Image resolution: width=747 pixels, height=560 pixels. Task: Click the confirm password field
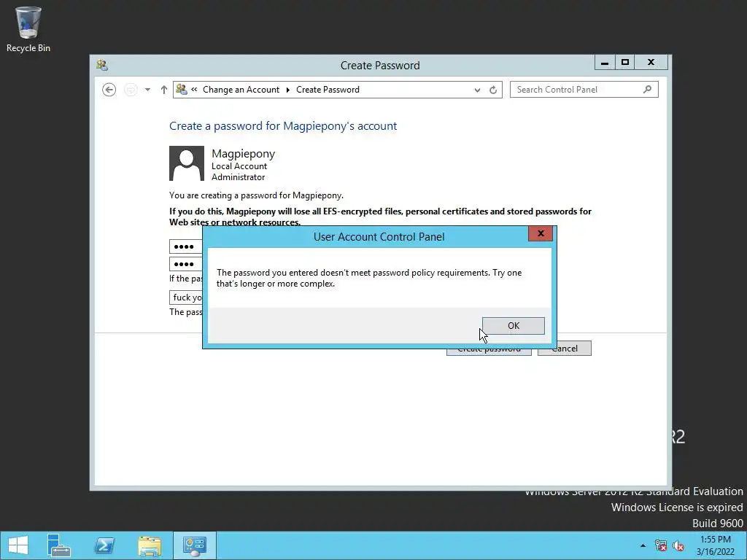(x=186, y=264)
